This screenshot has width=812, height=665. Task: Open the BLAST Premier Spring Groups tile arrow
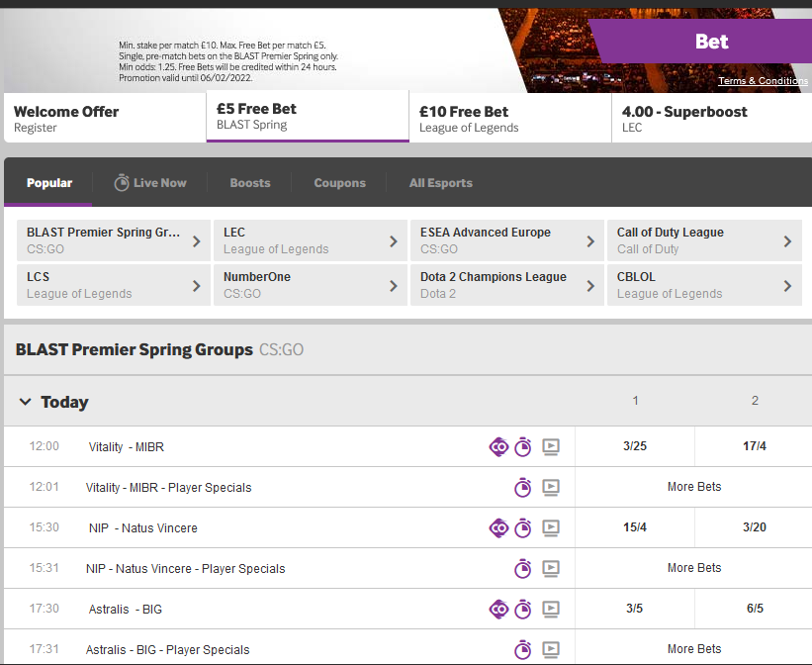[x=196, y=241]
